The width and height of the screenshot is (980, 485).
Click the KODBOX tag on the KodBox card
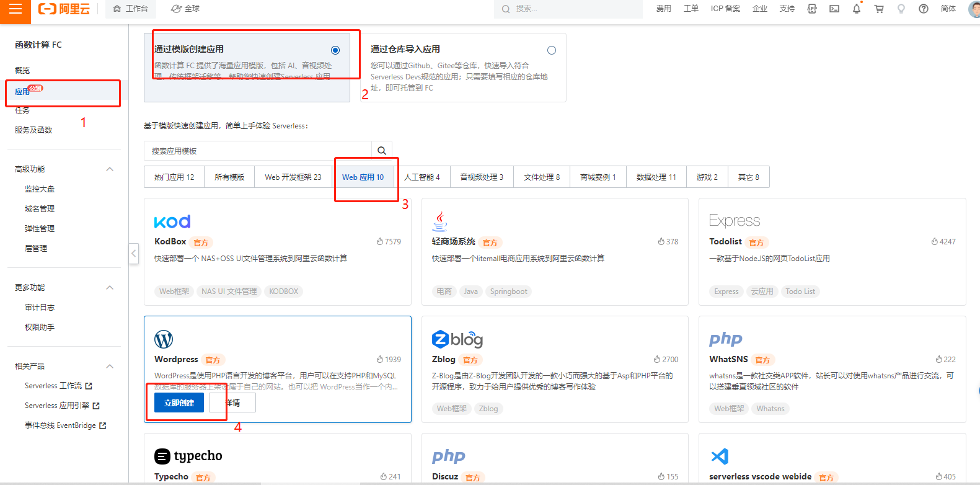(284, 291)
